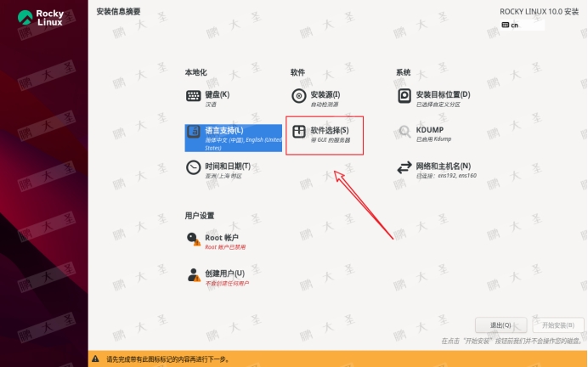Image resolution: width=588 pixels, height=367 pixels.
Task: Click the magnifier icon beside KDUMP
Action: (x=404, y=133)
